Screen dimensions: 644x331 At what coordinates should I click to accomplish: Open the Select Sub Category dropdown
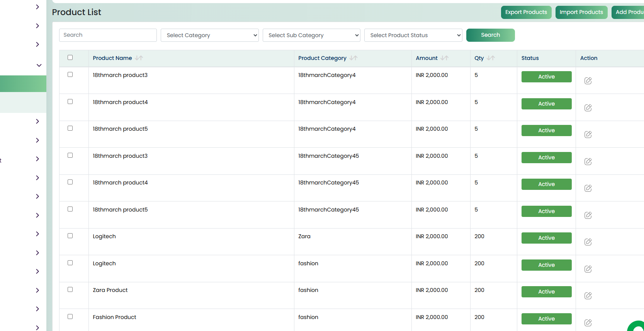[311, 35]
